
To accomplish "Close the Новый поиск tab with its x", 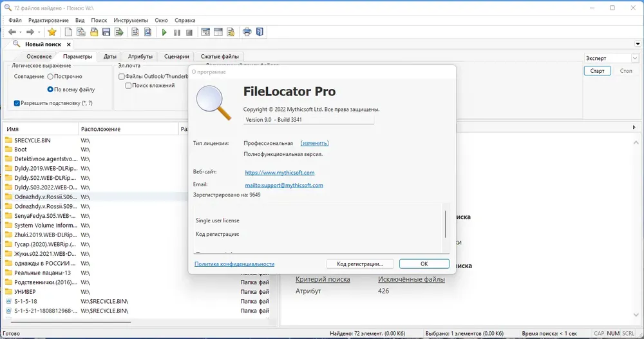I will [69, 44].
